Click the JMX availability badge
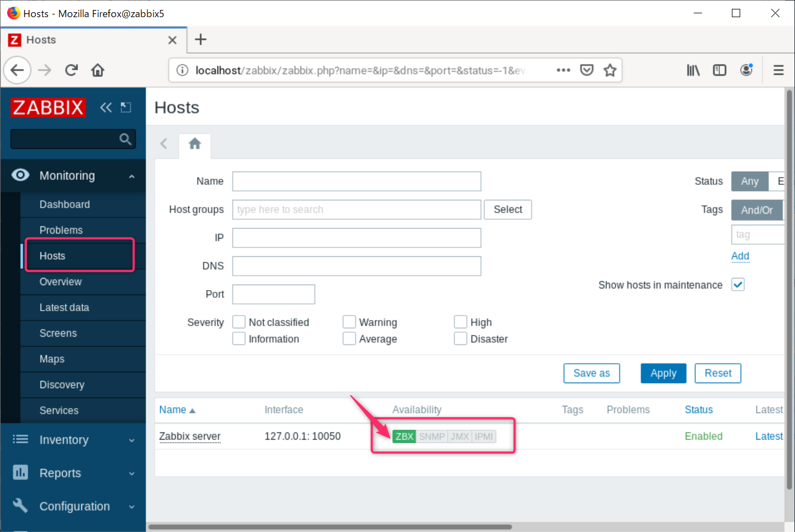The height and width of the screenshot is (532, 795). (x=460, y=436)
